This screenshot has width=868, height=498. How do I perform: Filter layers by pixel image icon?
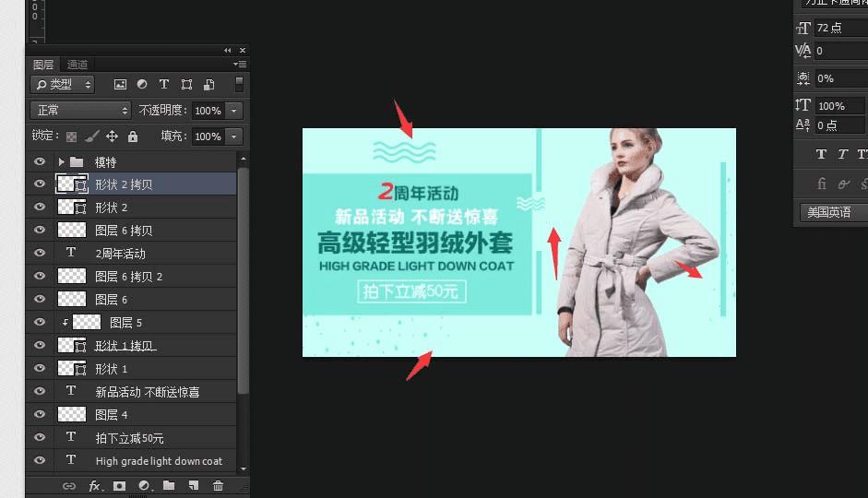tap(120, 84)
